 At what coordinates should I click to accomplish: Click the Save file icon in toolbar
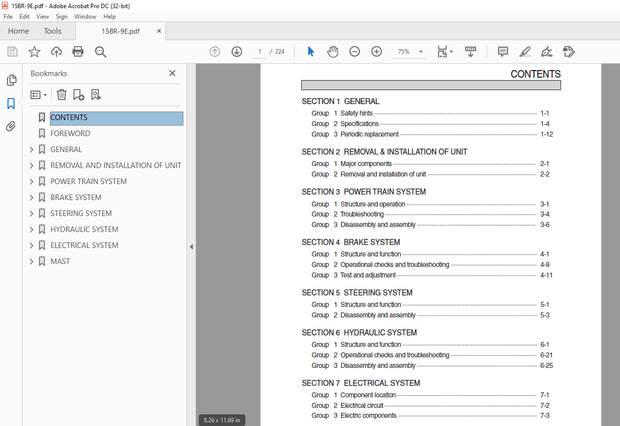coord(12,51)
